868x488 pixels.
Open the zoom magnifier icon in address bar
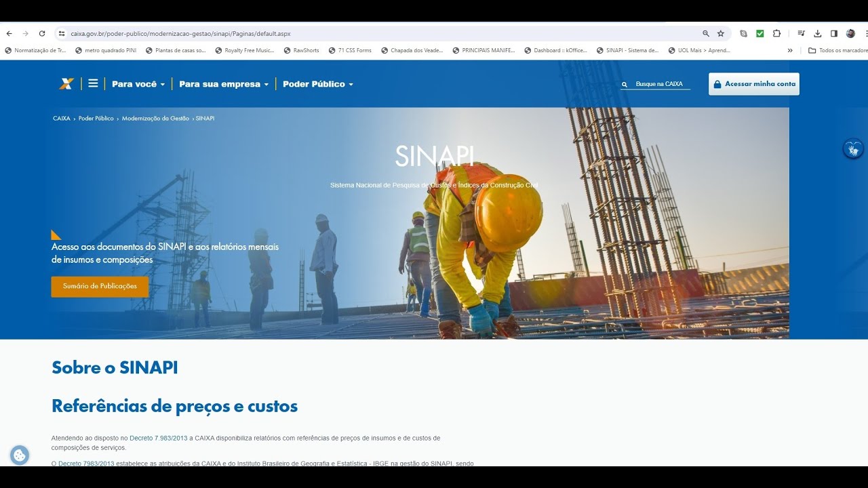[706, 33]
